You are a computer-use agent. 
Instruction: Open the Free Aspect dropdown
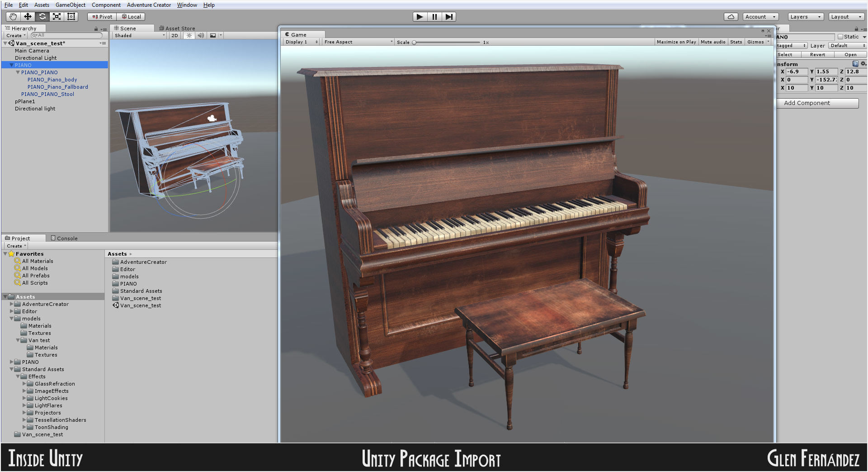(358, 42)
